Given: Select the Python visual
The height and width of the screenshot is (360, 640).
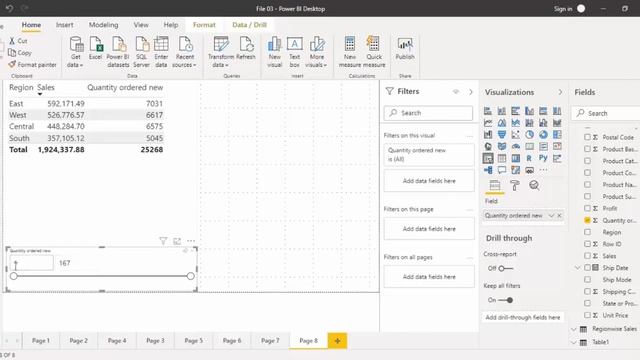Looking at the screenshot, I should (543, 158).
